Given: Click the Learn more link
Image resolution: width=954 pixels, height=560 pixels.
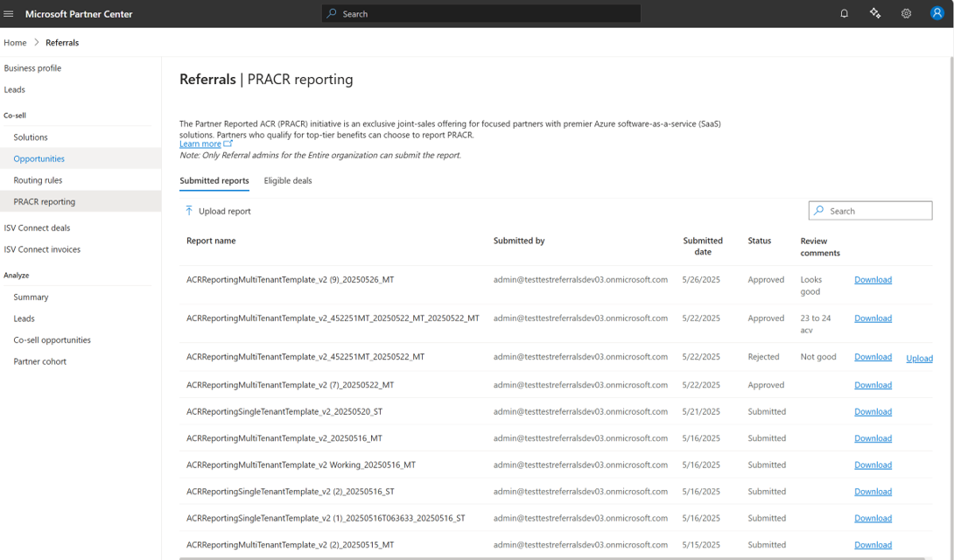Looking at the screenshot, I should pos(200,144).
